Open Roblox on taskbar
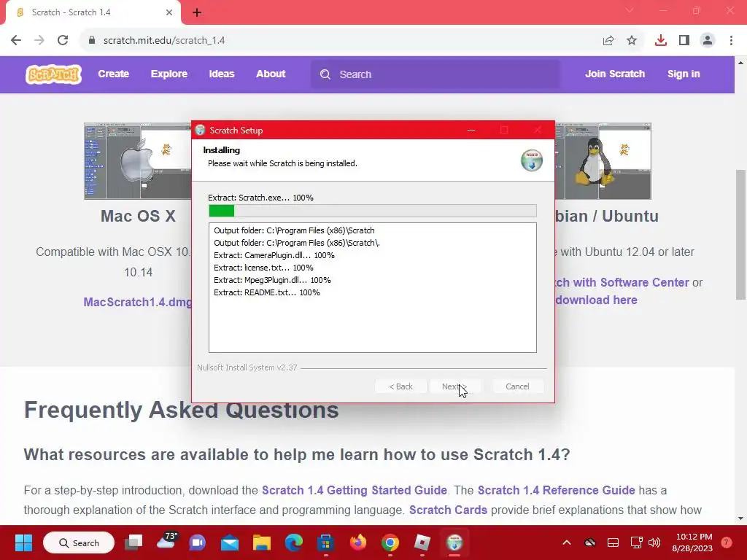This screenshot has width=747, height=560. coord(422,542)
